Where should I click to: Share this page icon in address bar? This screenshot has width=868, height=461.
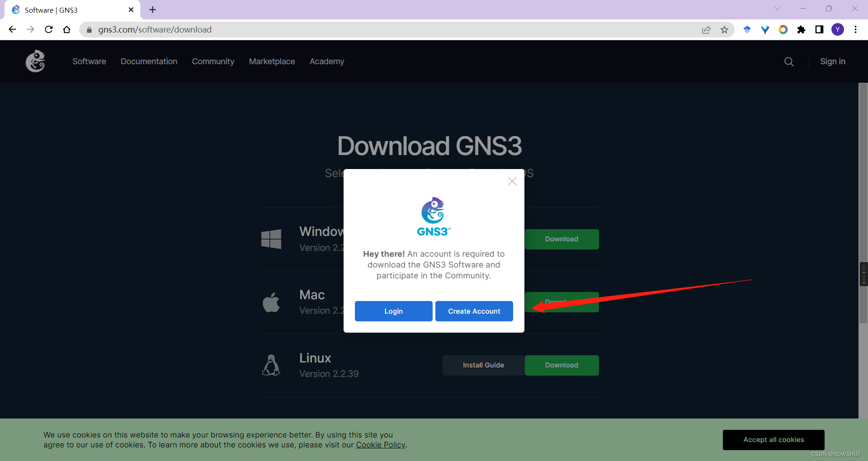coord(706,29)
